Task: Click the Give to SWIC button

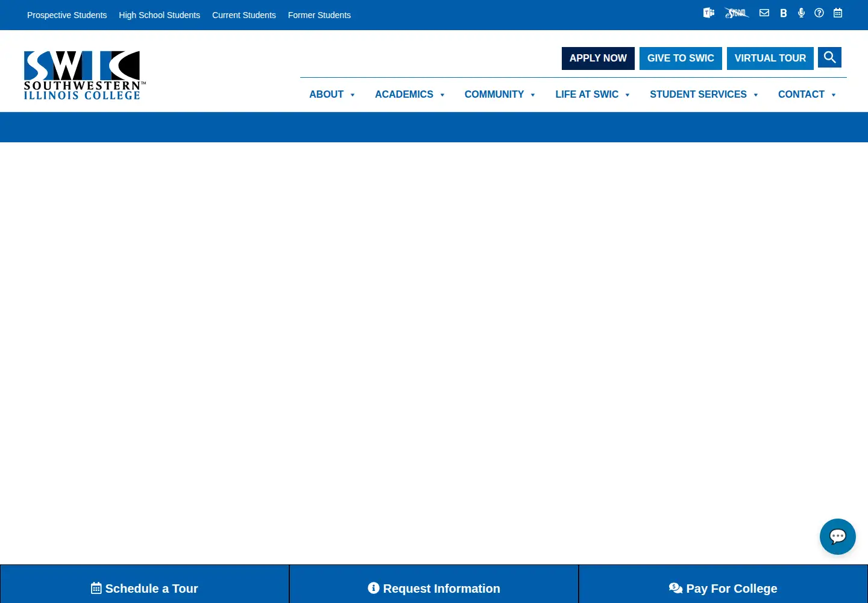Action: (x=681, y=58)
